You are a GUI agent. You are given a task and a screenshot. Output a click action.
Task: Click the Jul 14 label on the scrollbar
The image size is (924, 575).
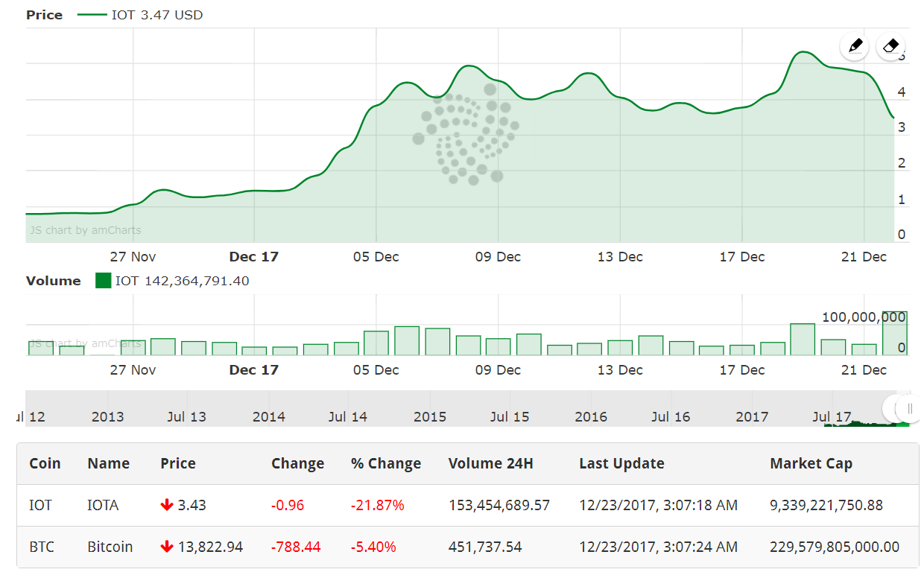coord(348,417)
